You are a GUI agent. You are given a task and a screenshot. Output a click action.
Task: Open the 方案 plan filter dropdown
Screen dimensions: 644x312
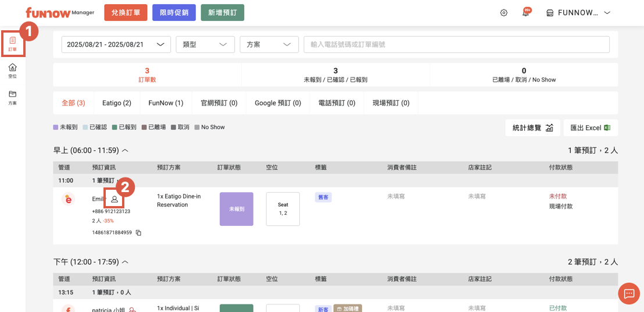pyautogui.click(x=269, y=45)
